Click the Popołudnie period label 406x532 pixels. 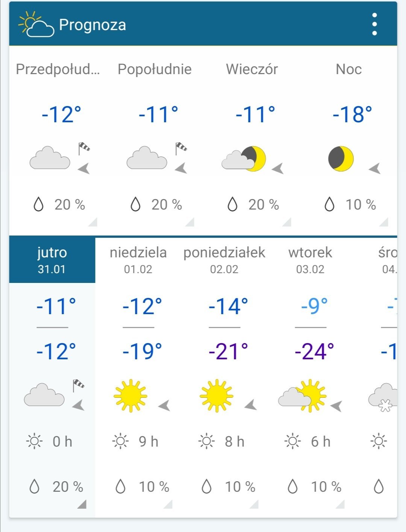coord(155,69)
